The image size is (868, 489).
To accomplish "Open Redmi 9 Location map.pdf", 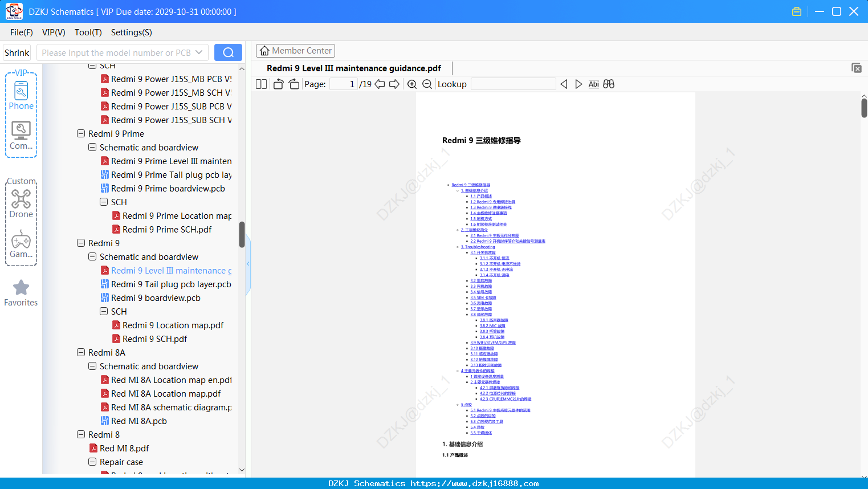I will (x=173, y=325).
